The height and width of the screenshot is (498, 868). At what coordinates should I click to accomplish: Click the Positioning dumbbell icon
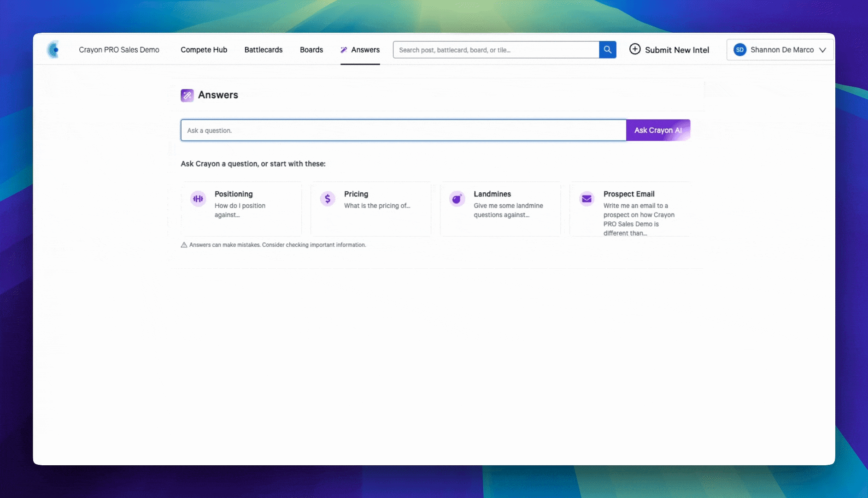[x=198, y=199]
